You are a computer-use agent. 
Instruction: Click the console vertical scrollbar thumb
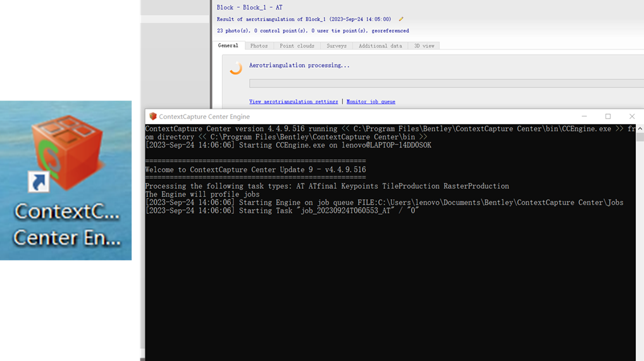(x=640, y=137)
